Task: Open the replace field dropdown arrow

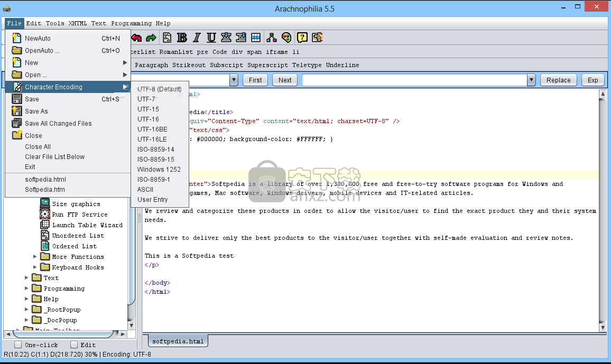Action: tap(531, 80)
